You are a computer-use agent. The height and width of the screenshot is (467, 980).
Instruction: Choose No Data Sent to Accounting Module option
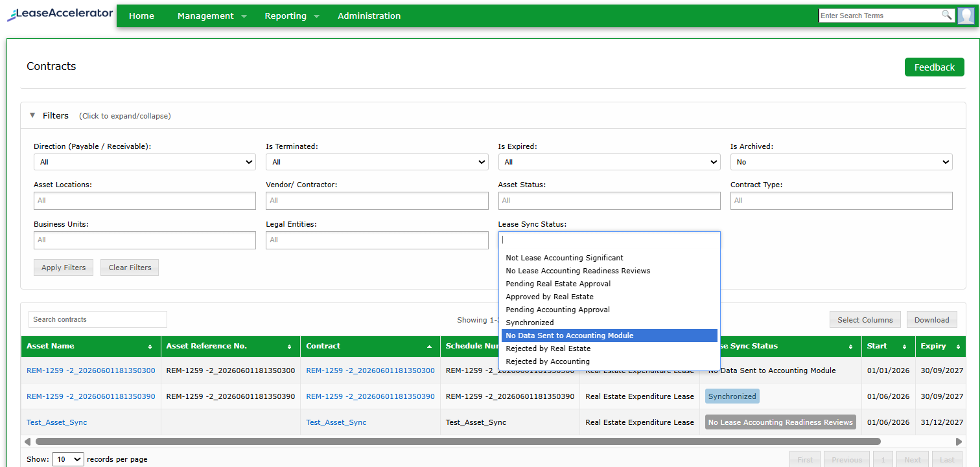[609, 336]
